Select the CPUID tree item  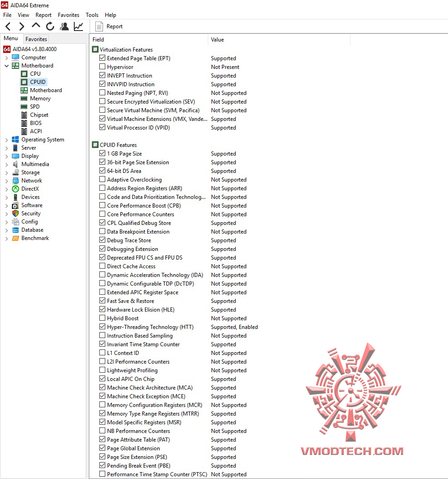(38, 82)
